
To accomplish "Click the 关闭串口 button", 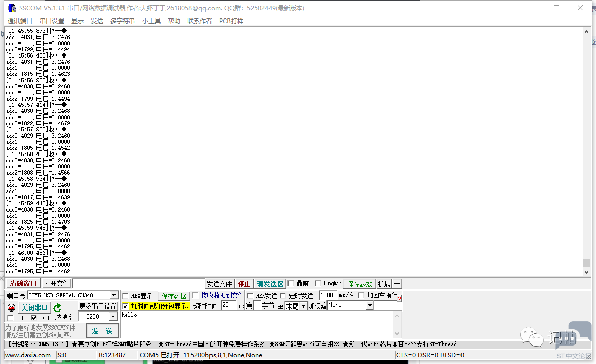I will (34, 308).
